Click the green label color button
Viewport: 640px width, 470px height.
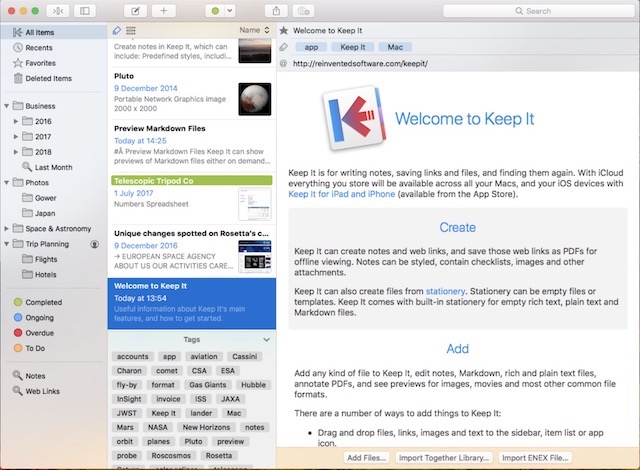point(215,11)
